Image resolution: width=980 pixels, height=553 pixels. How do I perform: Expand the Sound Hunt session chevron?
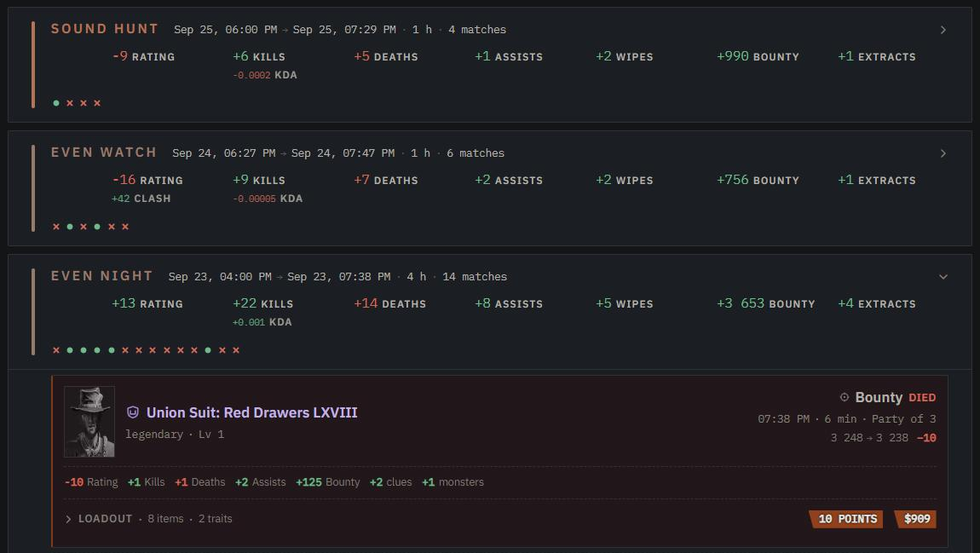click(943, 30)
